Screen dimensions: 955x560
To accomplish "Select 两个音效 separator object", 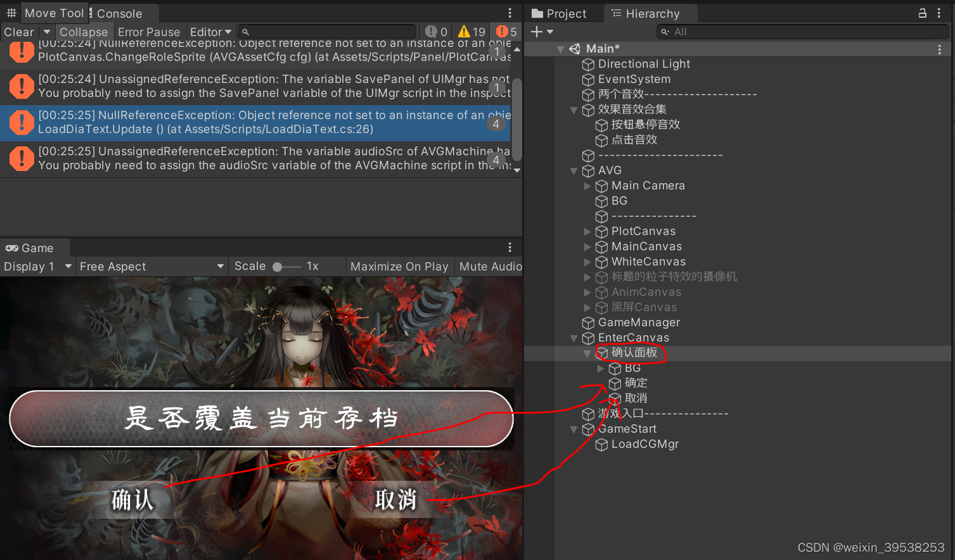I will (677, 94).
